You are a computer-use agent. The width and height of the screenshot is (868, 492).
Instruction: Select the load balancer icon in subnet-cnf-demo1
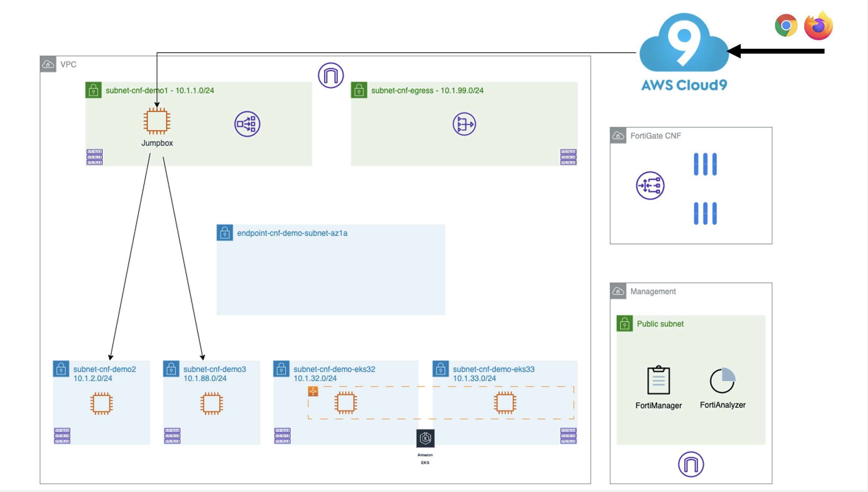coord(247,124)
